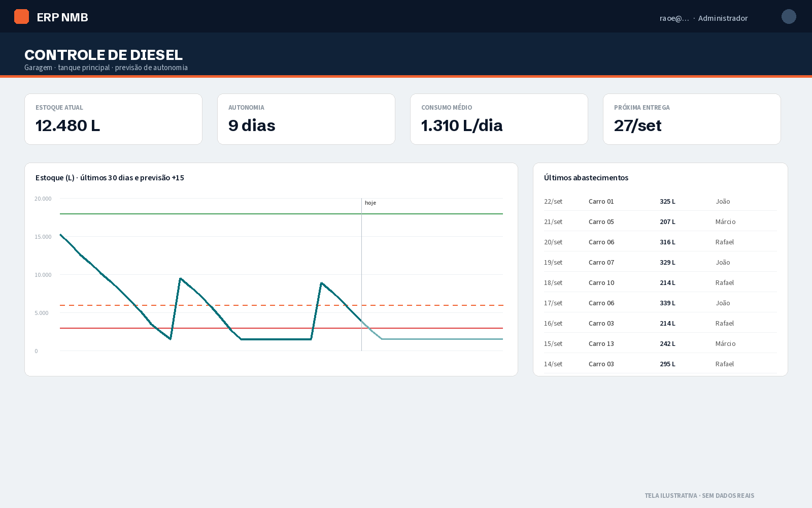Click the 207 L volume value
Screen dimensions: 812x508
click(x=667, y=222)
